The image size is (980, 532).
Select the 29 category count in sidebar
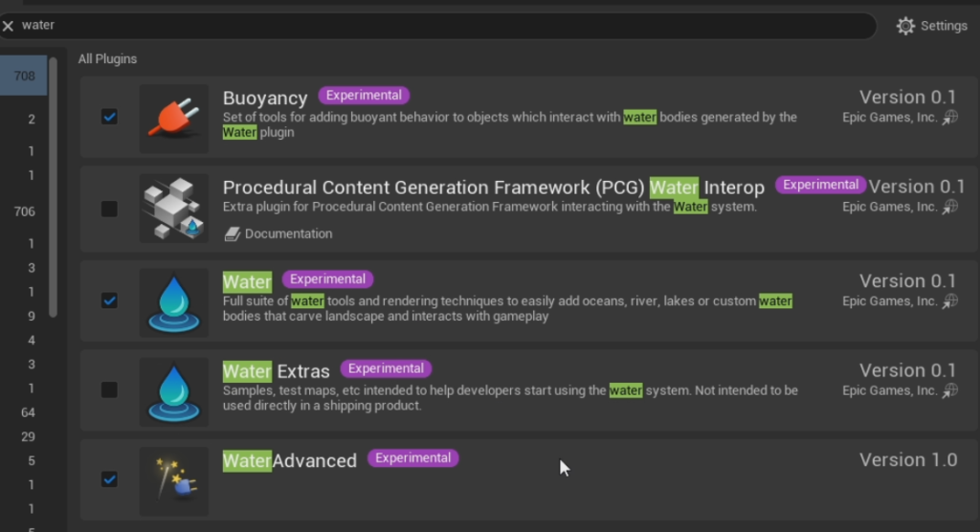[x=28, y=436]
